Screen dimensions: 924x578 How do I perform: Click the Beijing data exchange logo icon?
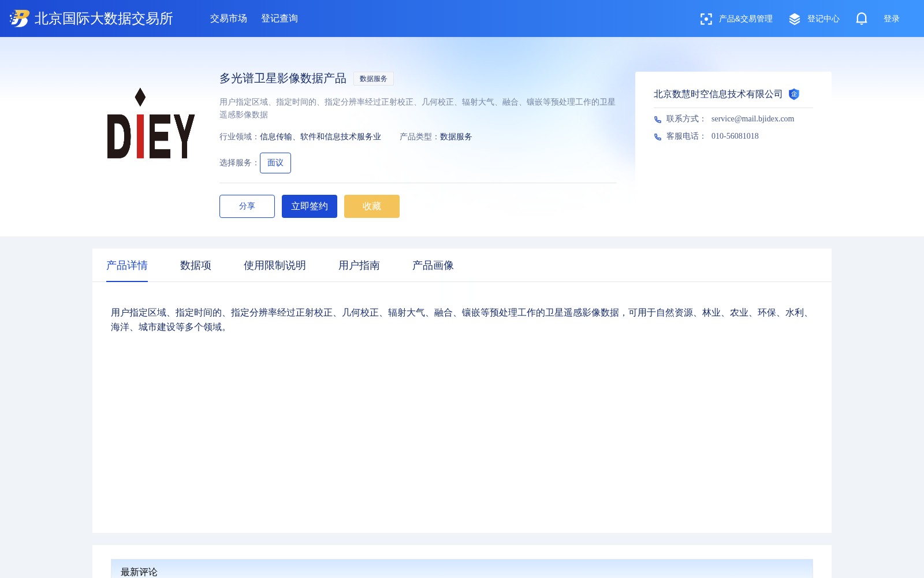pyautogui.click(x=20, y=18)
